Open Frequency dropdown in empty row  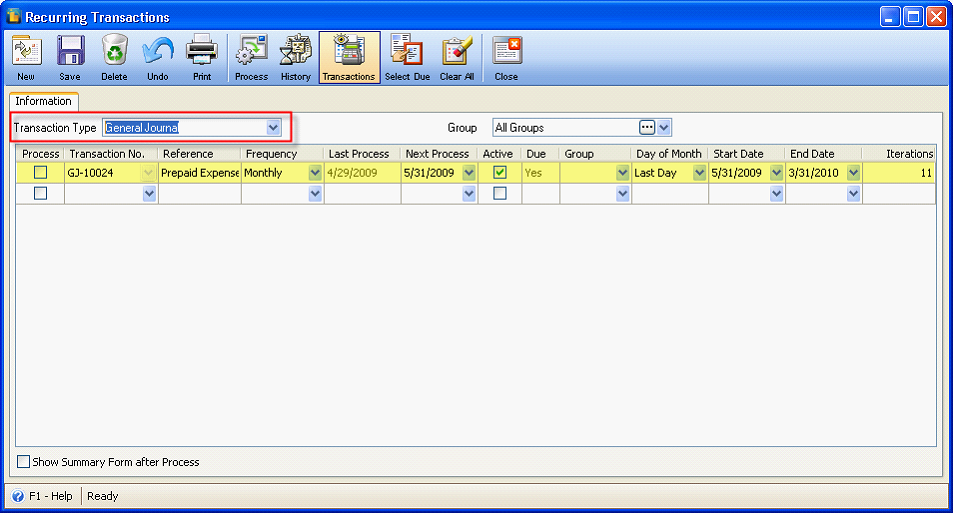point(315,193)
